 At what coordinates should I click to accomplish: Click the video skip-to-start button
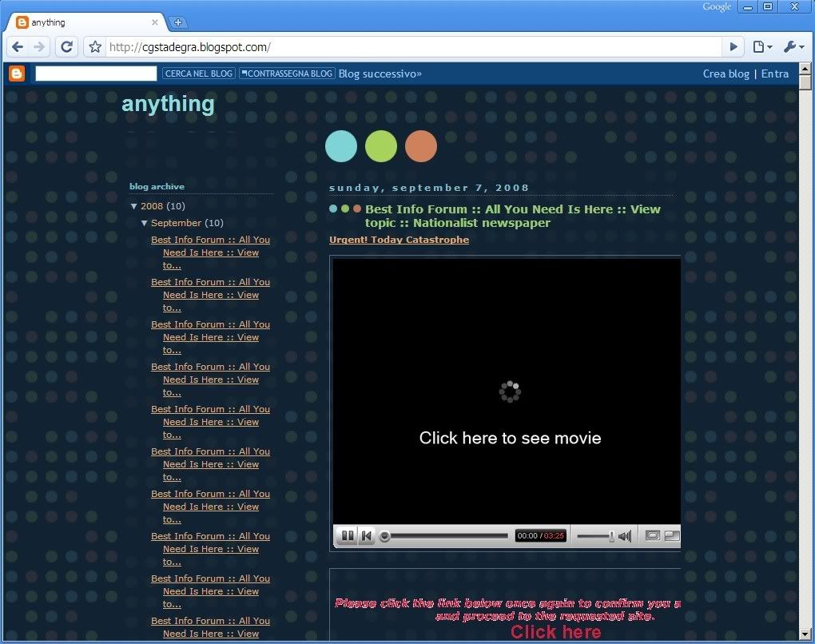[366, 535]
